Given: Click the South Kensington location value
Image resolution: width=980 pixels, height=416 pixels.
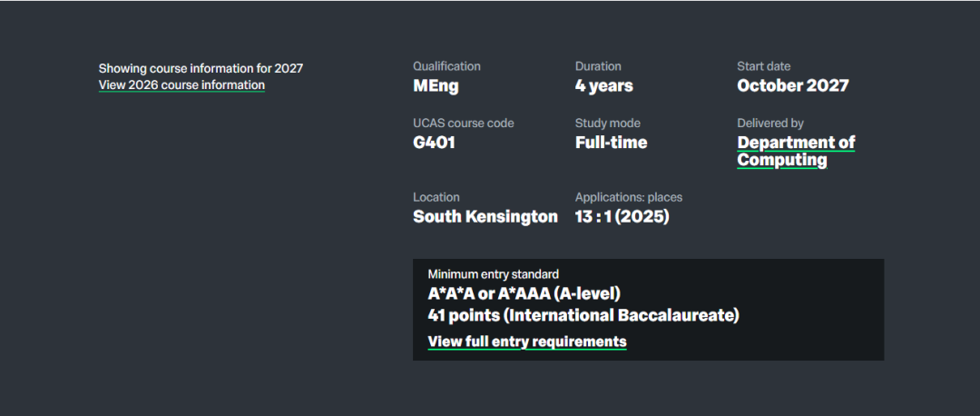Looking at the screenshot, I should point(485,216).
